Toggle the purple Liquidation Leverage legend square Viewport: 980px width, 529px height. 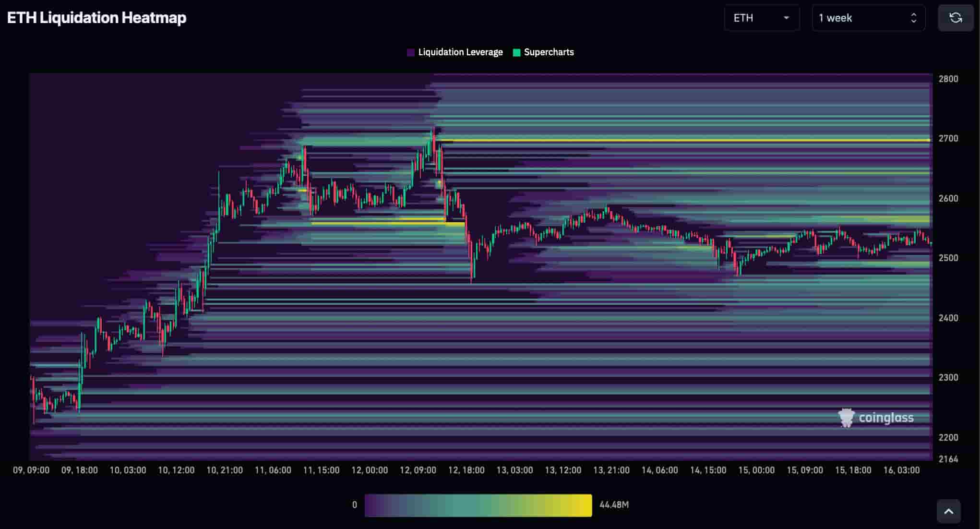[x=410, y=52]
